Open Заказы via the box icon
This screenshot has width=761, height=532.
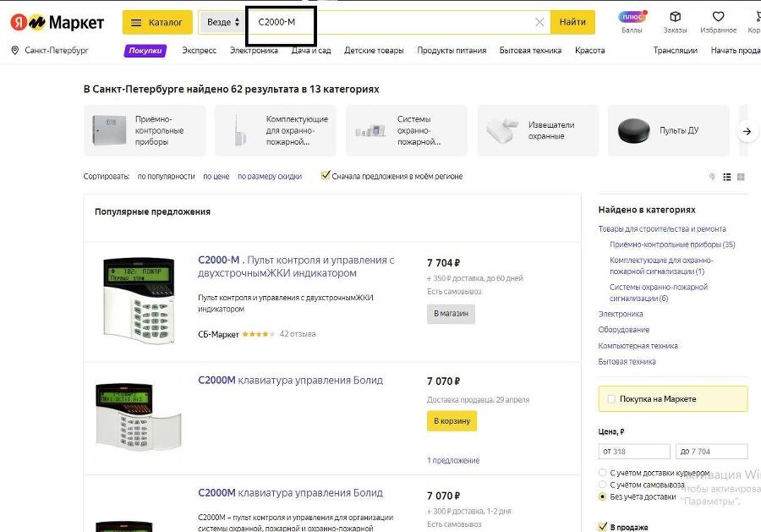tap(675, 17)
